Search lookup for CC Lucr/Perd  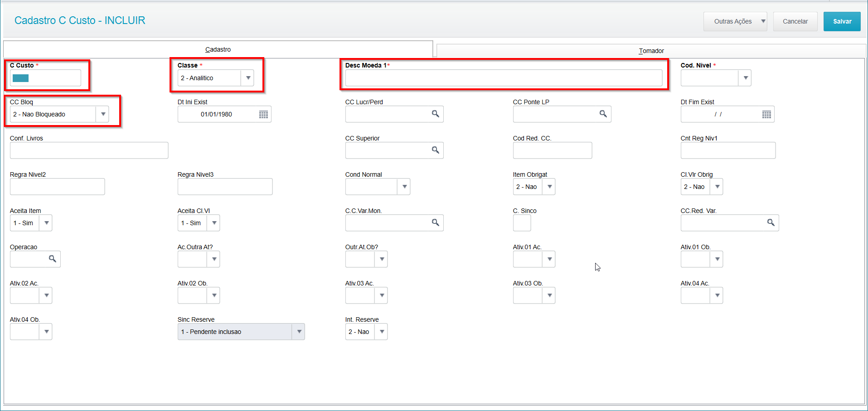pos(435,114)
